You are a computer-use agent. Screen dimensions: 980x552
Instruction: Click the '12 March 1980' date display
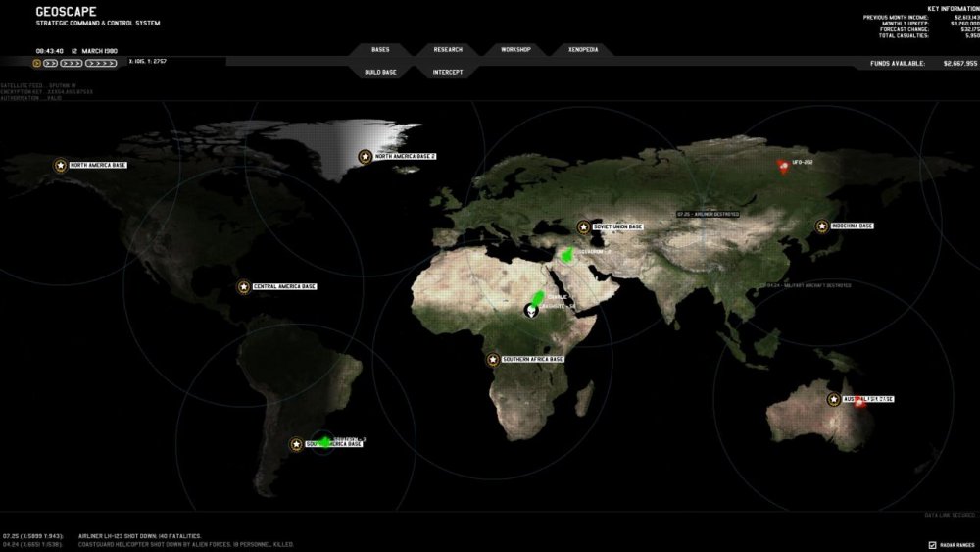tap(94, 51)
